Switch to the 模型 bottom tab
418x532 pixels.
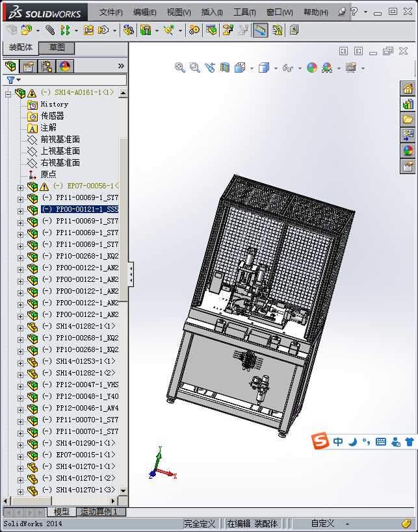[x=62, y=512]
